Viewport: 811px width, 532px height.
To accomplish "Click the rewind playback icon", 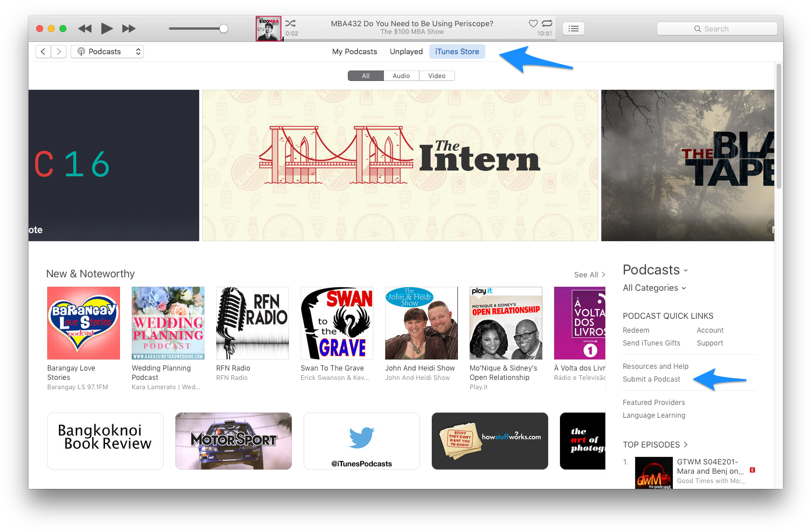I will (84, 28).
